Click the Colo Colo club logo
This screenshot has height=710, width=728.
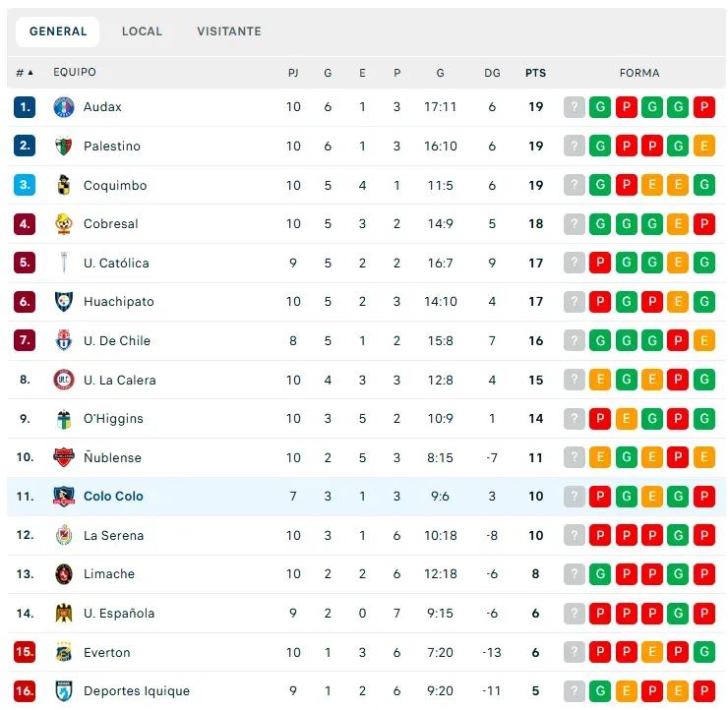pyautogui.click(x=64, y=497)
